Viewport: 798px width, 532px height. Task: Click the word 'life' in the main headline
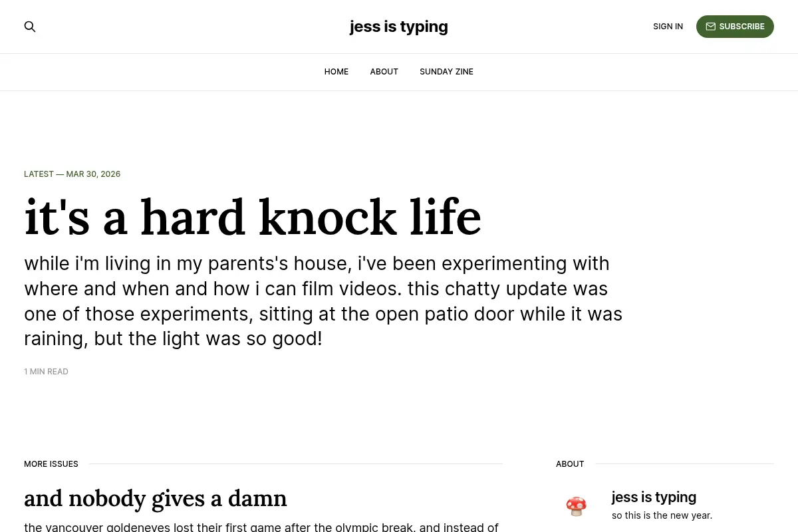point(446,217)
